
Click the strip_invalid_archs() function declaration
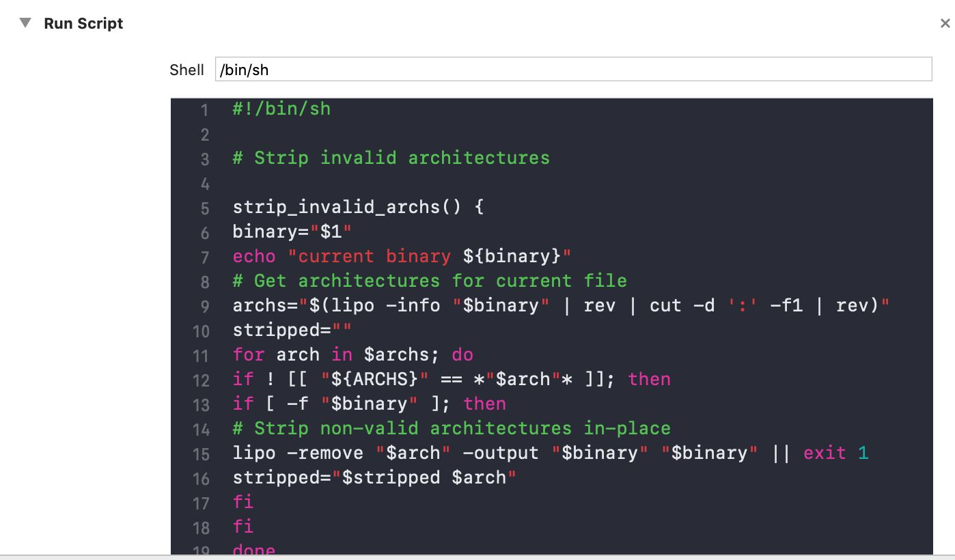358,208
